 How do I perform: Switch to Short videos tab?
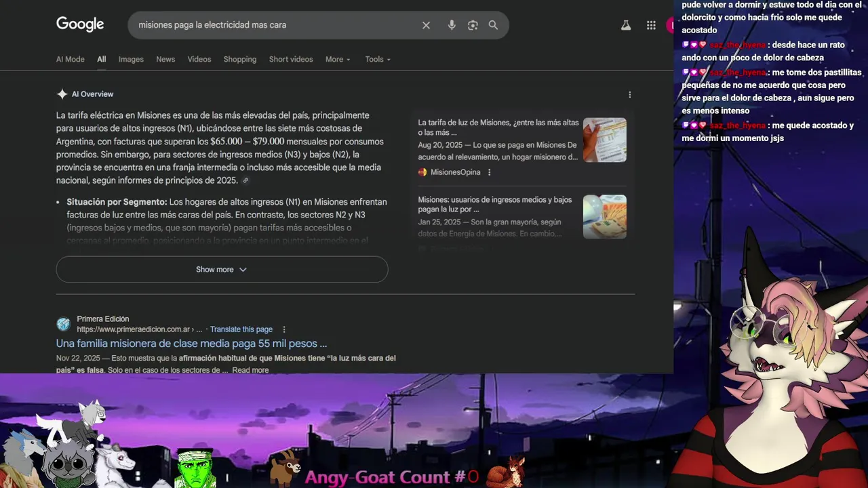(291, 60)
